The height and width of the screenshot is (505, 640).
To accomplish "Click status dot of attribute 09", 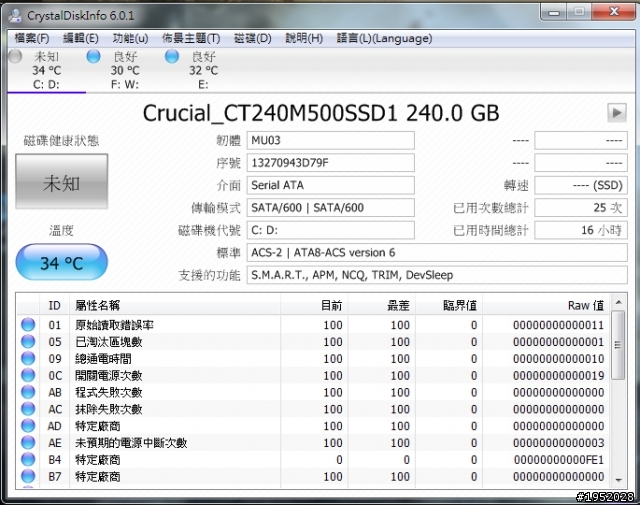I will [28, 358].
